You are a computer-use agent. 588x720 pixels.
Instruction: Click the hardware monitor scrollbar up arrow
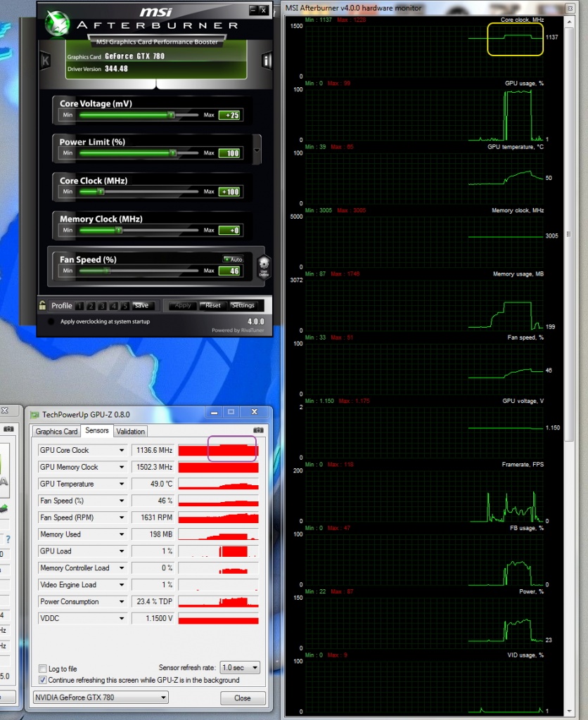pyautogui.click(x=569, y=22)
